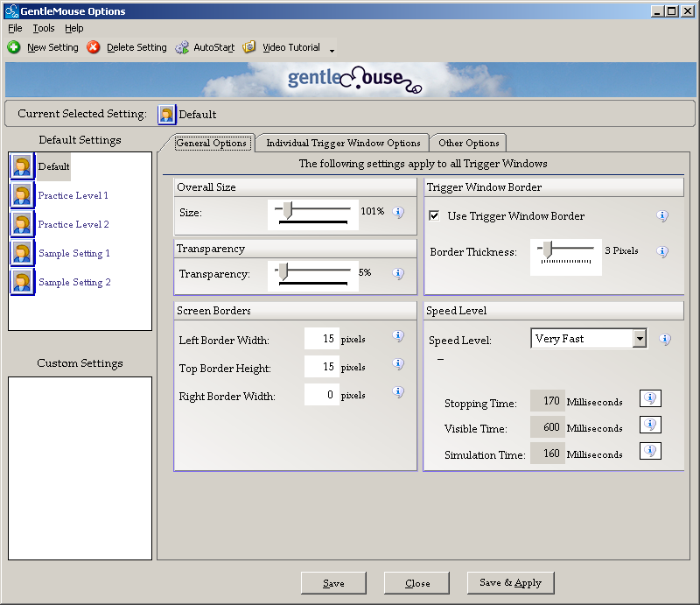Click the Default setting avatar icon in the list
The width and height of the screenshot is (700, 605).
[22, 166]
